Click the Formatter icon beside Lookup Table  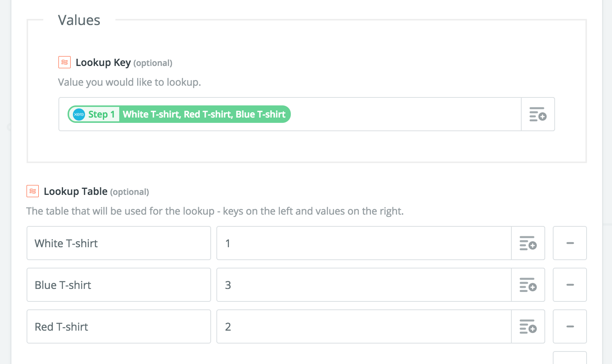pos(33,191)
